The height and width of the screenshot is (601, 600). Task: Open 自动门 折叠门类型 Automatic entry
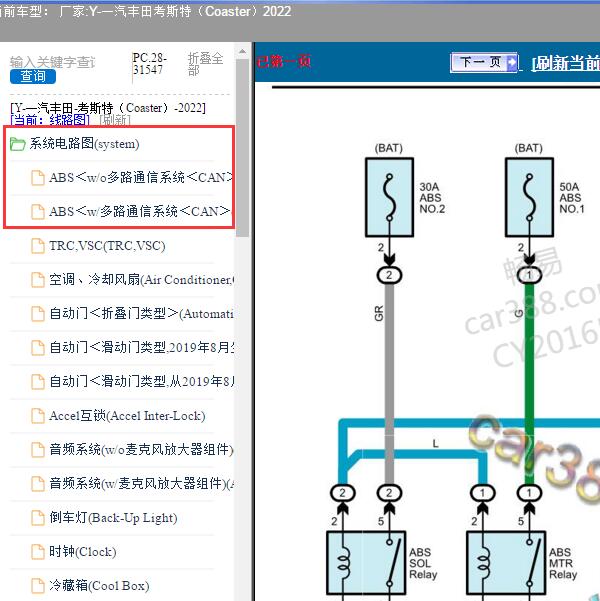[x=142, y=314]
